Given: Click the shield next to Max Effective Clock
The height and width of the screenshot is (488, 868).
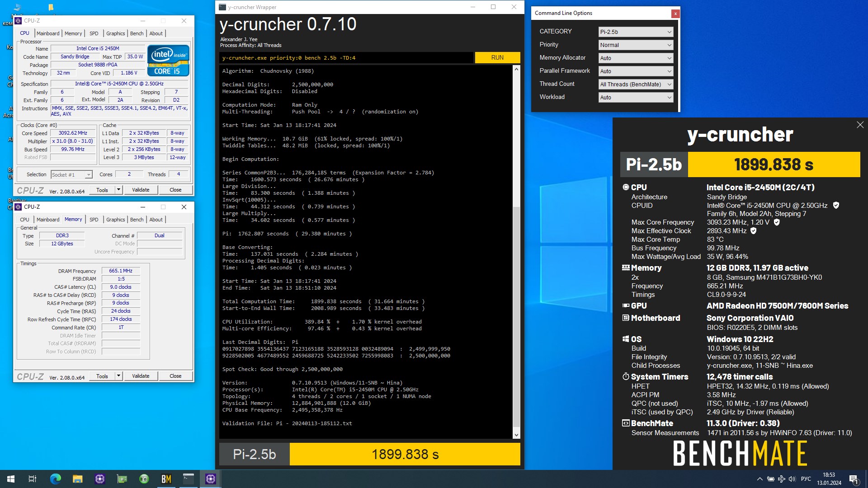Looking at the screenshot, I should click(x=753, y=230).
